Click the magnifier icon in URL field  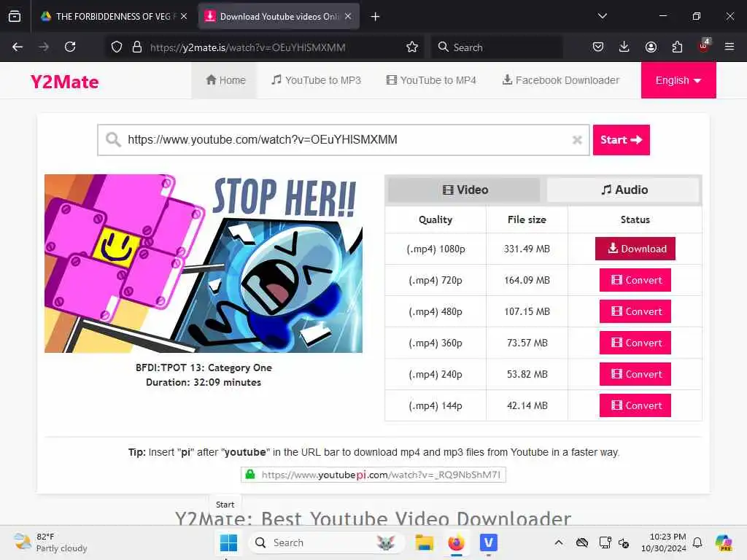click(113, 140)
